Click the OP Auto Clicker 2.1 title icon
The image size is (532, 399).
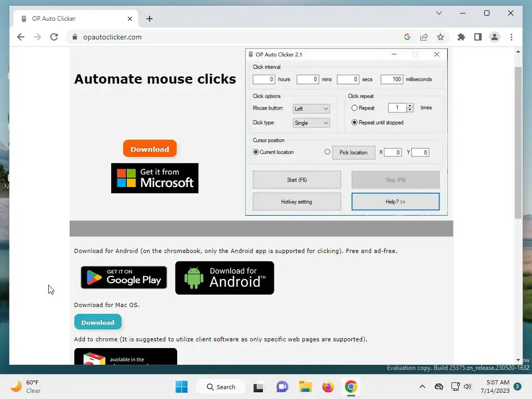pyautogui.click(x=251, y=54)
